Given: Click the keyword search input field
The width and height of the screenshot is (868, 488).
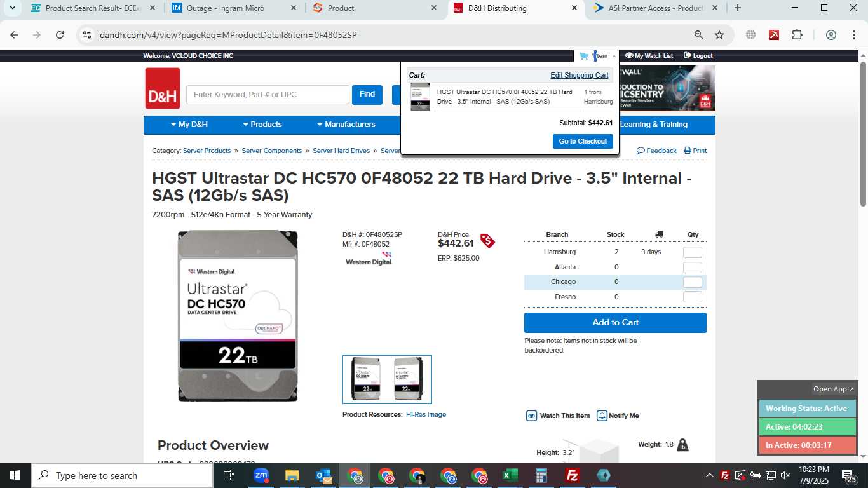Looking at the screenshot, I should click(268, 95).
